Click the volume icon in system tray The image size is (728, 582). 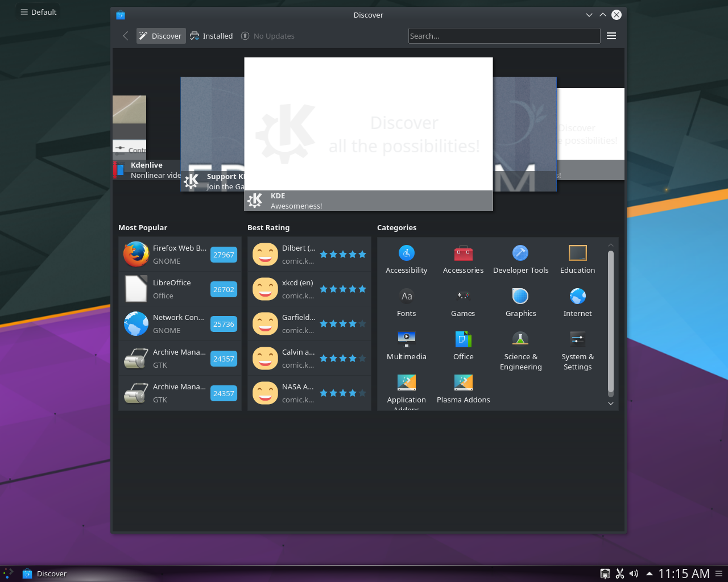coord(634,574)
